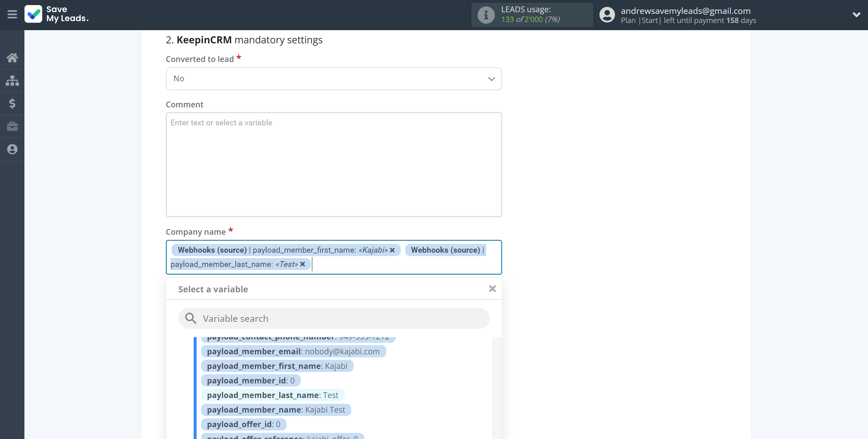Click the variable list scrollbar
This screenshot has height=439, width=868.
497,388
